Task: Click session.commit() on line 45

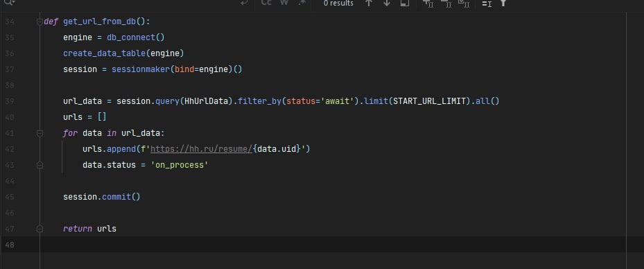Action: 102,197
